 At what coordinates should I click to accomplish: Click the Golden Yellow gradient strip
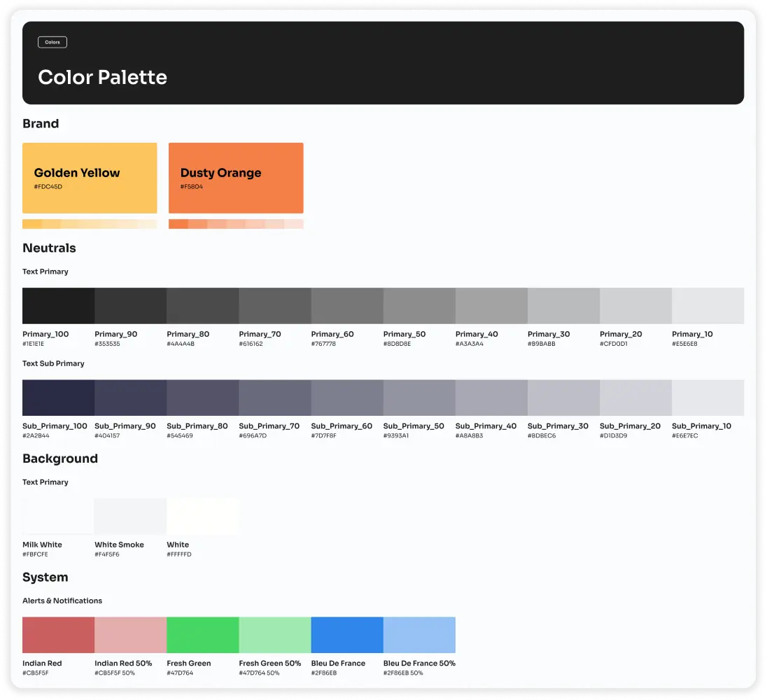(x=90, y=223)
